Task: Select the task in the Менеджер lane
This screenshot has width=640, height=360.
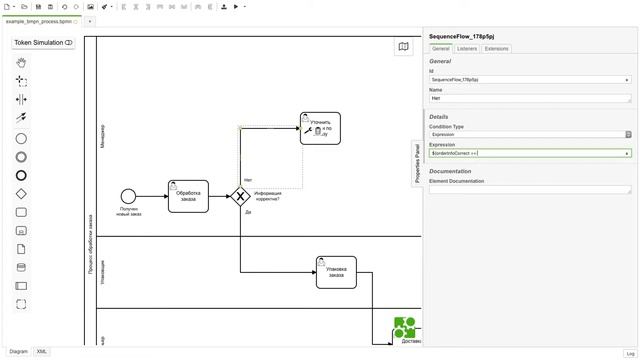Action: (320, 128)
